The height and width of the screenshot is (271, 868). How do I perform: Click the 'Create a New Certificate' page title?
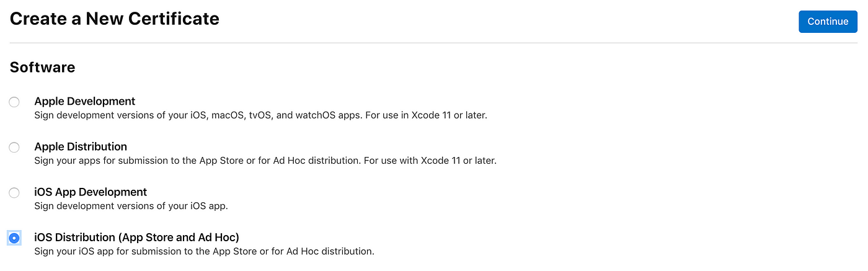pos(115,19)
